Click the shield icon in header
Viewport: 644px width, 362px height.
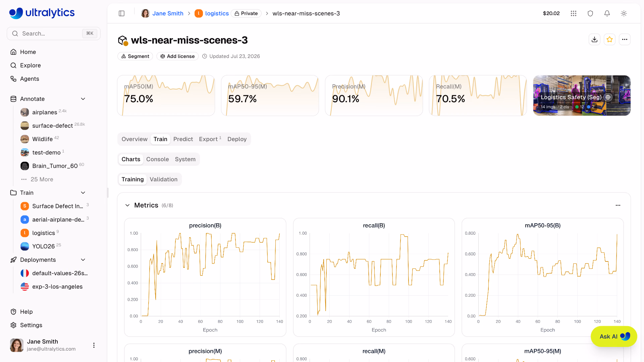click(x=590, y=13)
